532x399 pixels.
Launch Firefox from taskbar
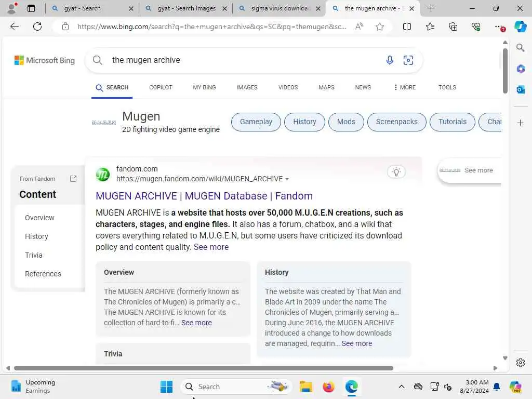pos(328,387)
